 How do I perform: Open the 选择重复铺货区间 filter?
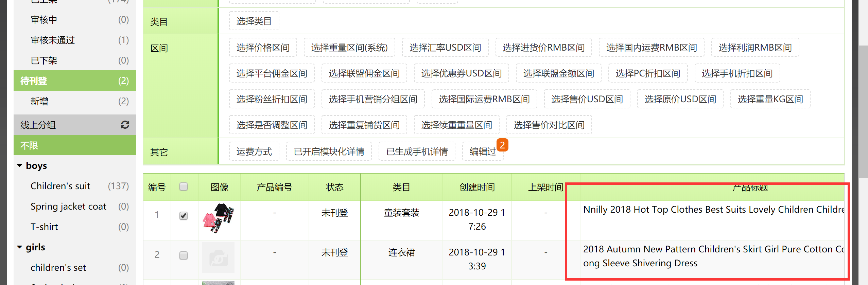(364, 125)
